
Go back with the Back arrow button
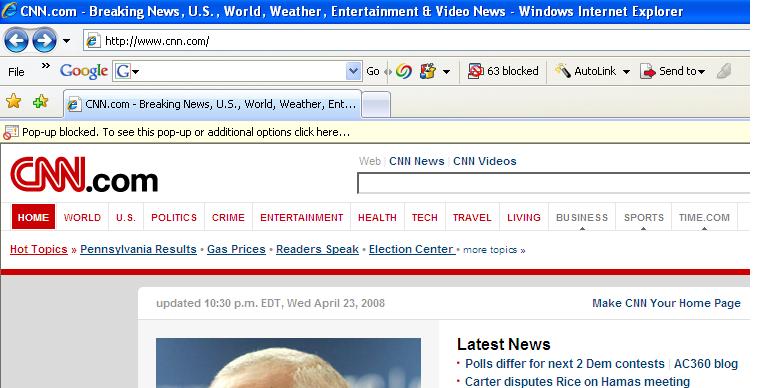point(16,40)
